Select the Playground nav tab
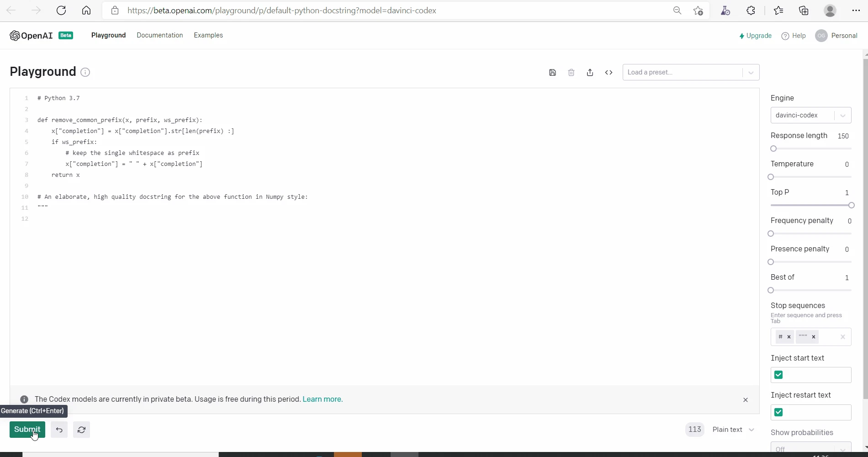Image resolution: width=868 pixels, height=457 pixels. click(108, 35)
